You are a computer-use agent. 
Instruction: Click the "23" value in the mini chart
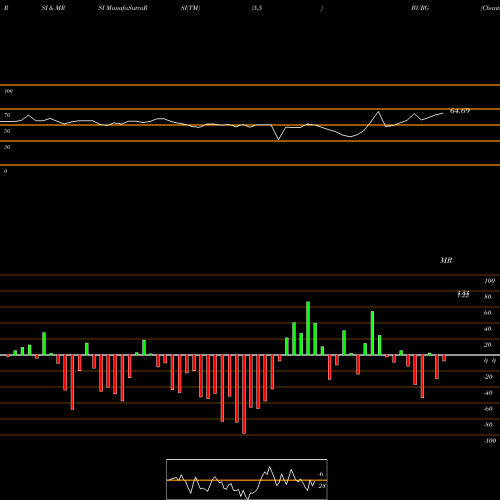click(x=322, y=486)
